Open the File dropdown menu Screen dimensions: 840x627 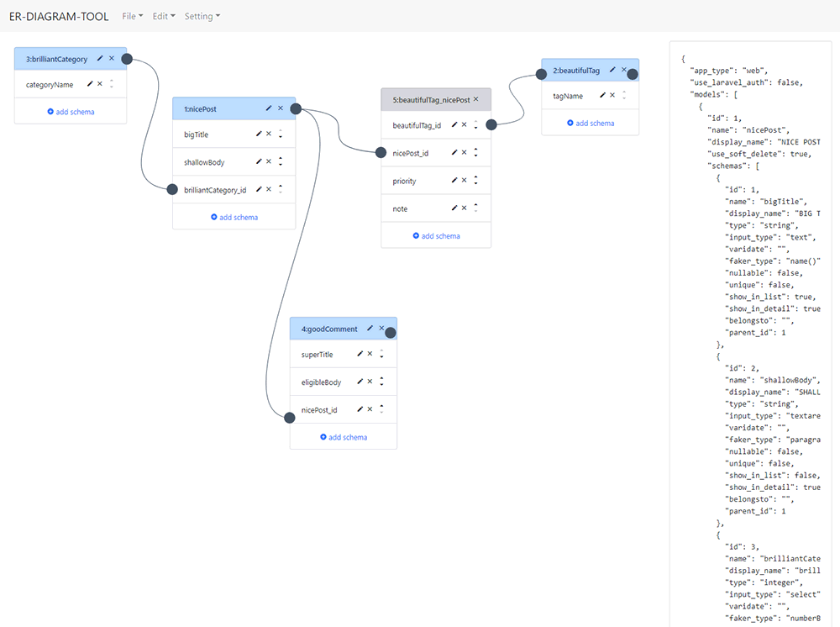click(x=133, y=16)
